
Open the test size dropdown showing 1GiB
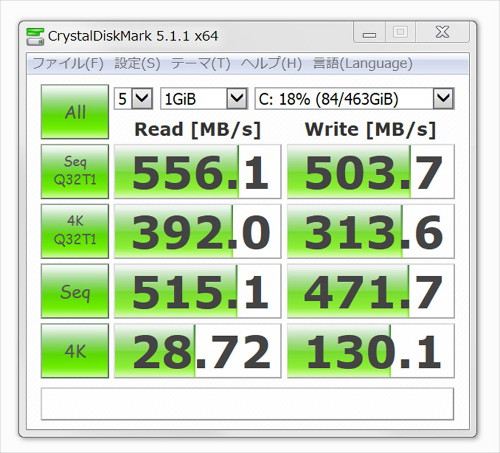[x=204, y=99]
